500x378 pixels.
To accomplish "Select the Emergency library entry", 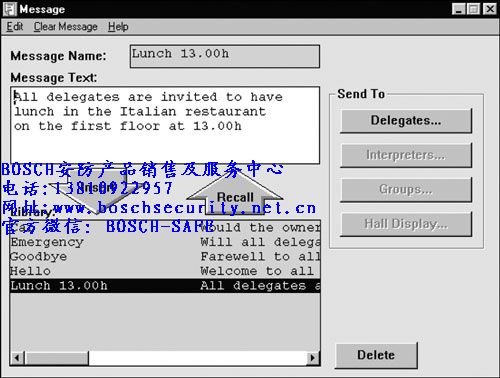I will pos(165,242).
